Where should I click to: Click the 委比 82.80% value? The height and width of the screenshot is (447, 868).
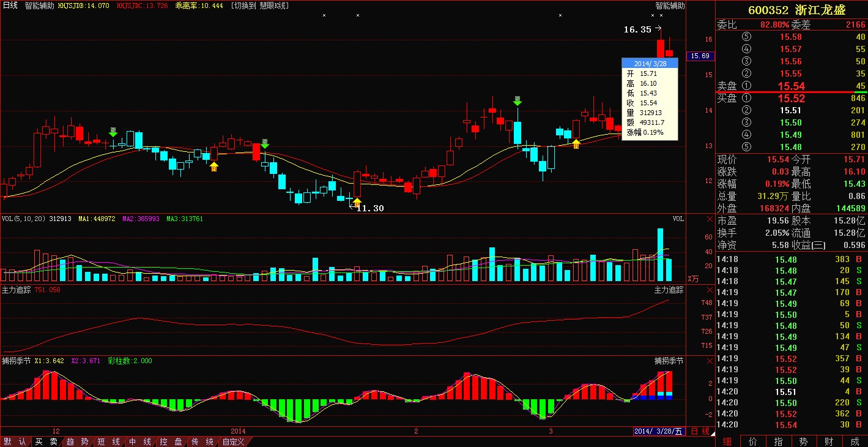click(774, 24)
